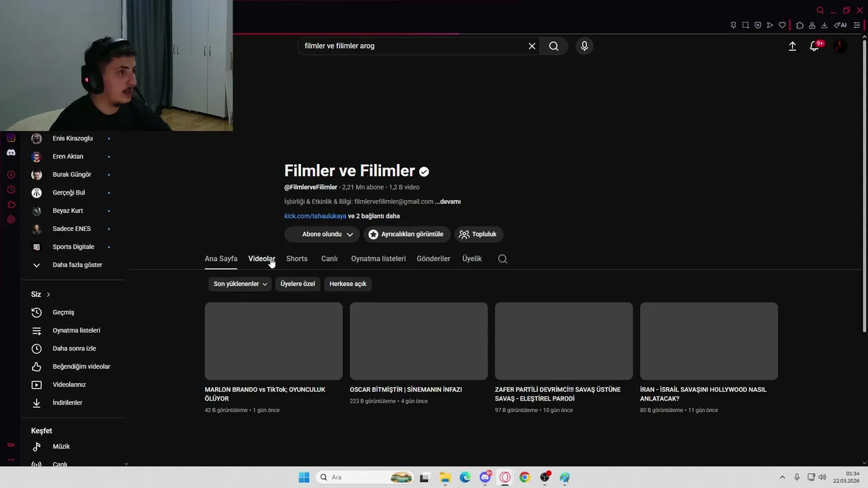Open the ad blocker shield icon
The image size is (868, 488).
(757, 25)
